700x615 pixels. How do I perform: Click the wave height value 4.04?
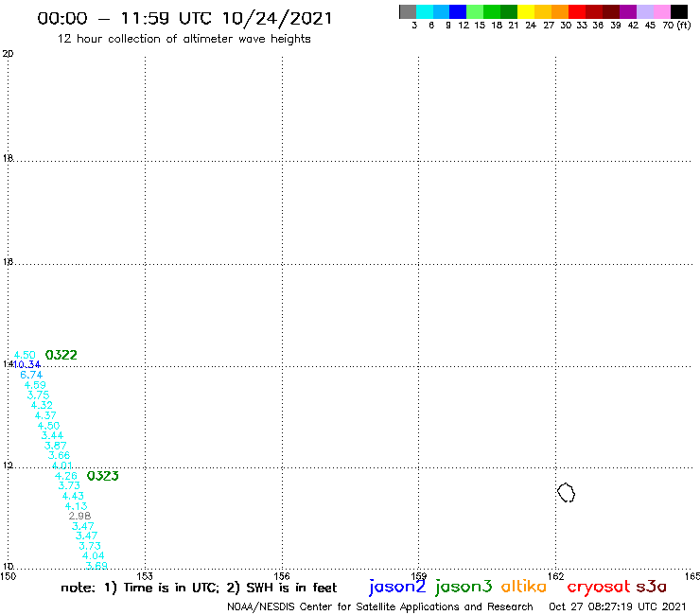tap(94, 556)
